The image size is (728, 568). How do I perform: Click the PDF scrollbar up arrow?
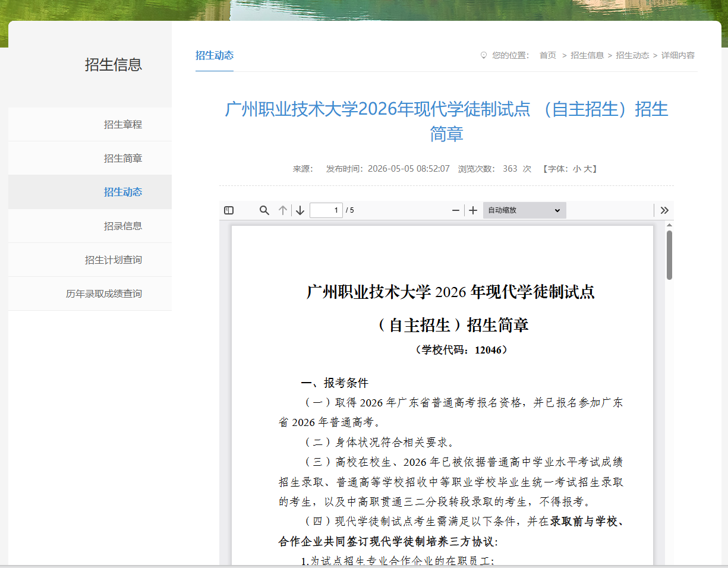(669, 225)
